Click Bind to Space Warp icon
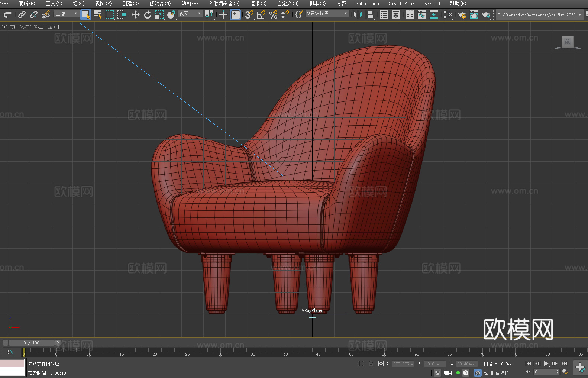Viewport: 588px width, 378px height. [x=46, y=14]
